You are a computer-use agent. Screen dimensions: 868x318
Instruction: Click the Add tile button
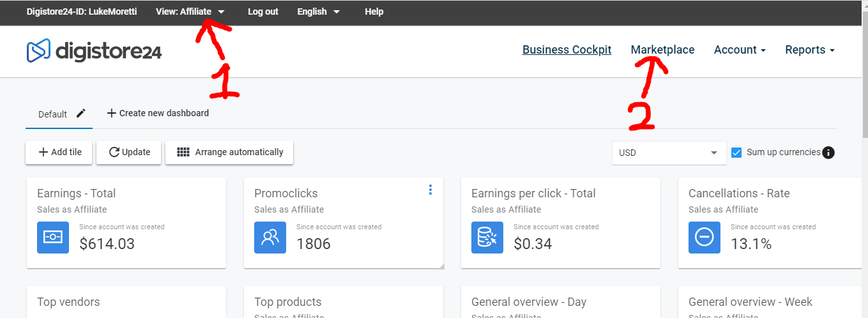coord(59,153)
